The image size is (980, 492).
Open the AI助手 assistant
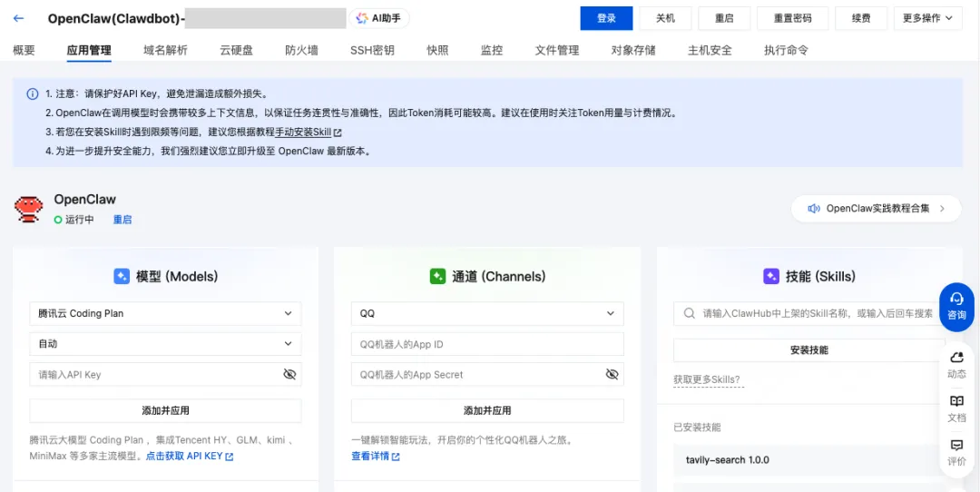pos(379,18)
